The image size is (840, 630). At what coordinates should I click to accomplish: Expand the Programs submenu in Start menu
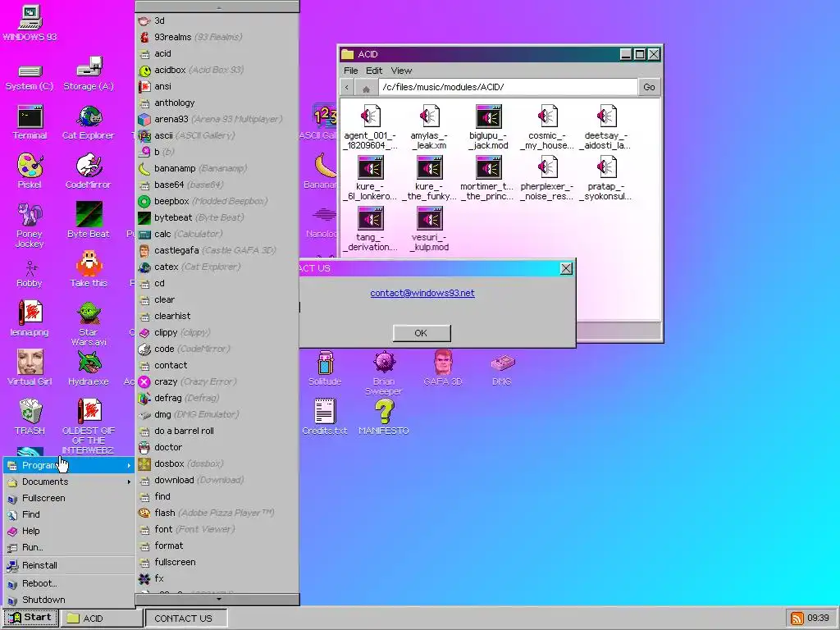click(69, 465)
